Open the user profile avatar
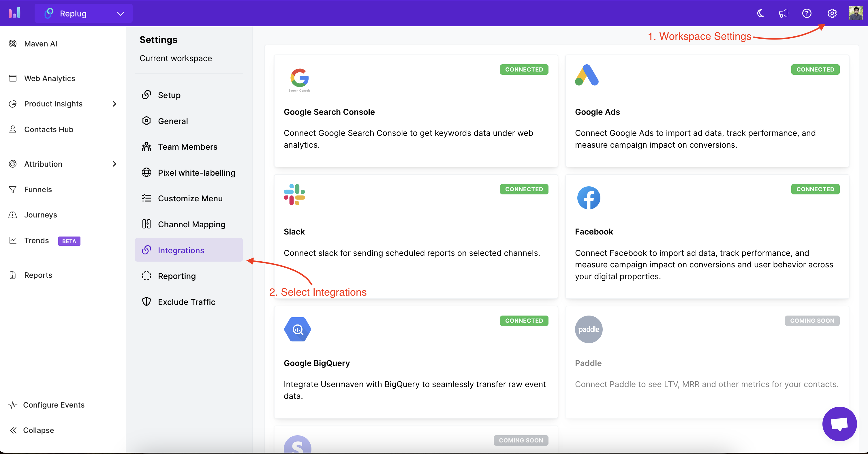The image size is (868, 454). [x=856, y=14]
